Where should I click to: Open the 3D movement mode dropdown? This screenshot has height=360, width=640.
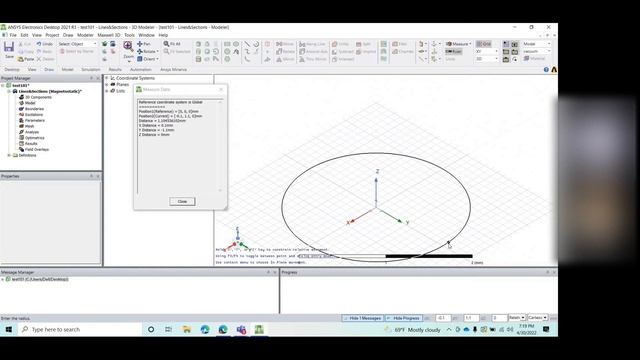coord(487,59)
